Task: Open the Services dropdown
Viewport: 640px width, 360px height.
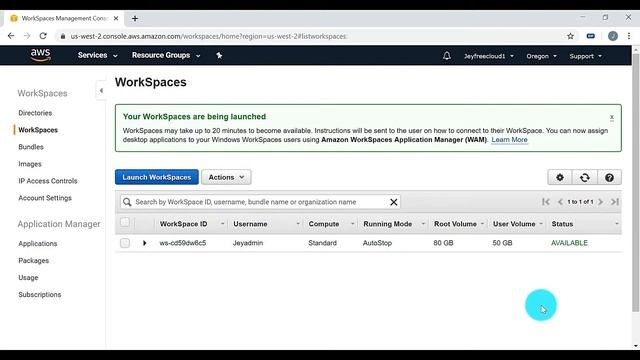Action: [x=98, y=56]
